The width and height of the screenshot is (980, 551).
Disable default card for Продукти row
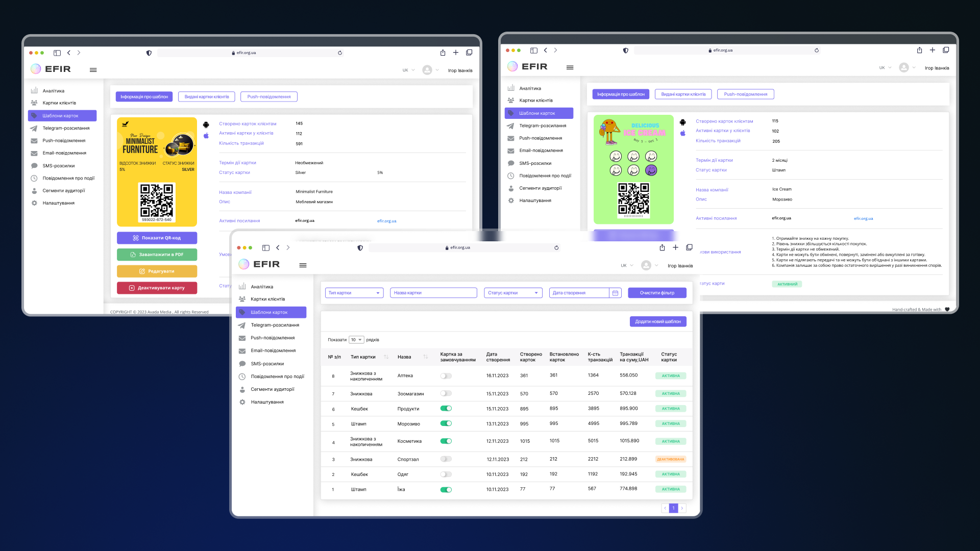446,409
